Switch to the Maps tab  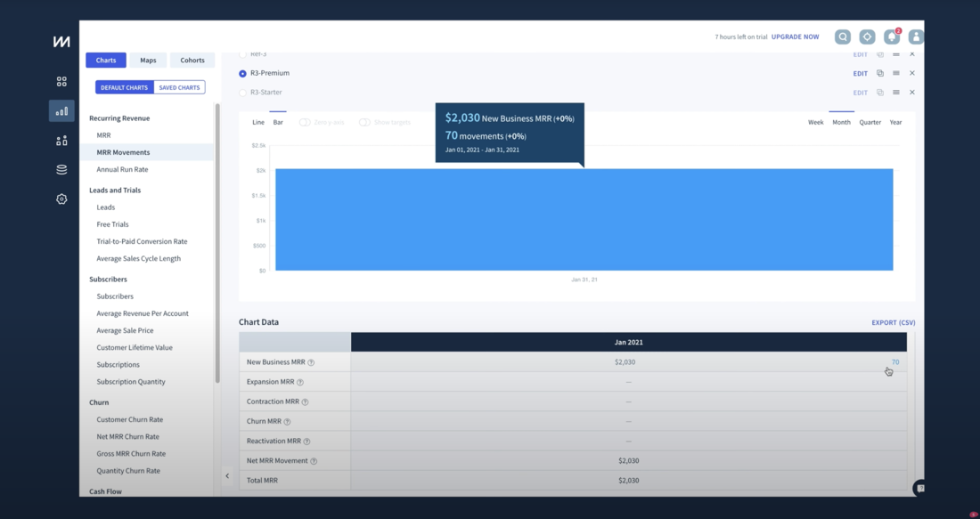point(148,60)
